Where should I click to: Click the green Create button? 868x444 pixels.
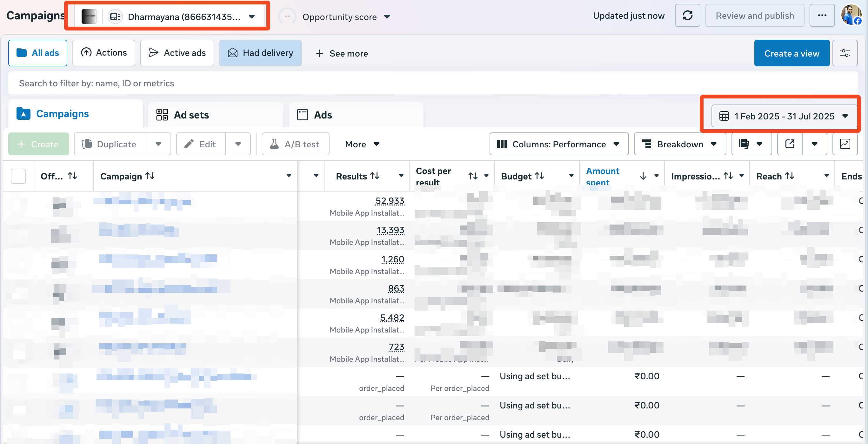tap(38, 144)
